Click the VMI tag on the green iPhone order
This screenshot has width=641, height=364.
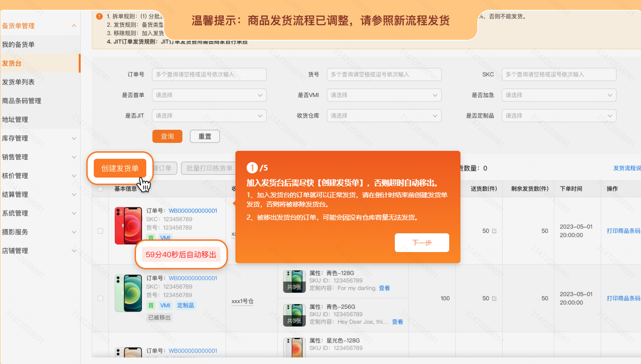coord(165,305)
